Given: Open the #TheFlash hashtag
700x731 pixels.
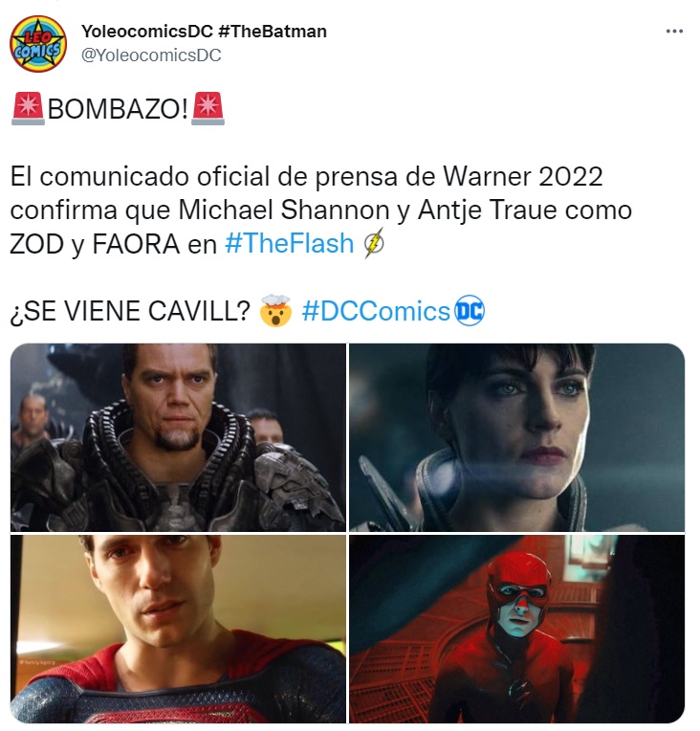Looking at the screenshot, I should 290,243.
